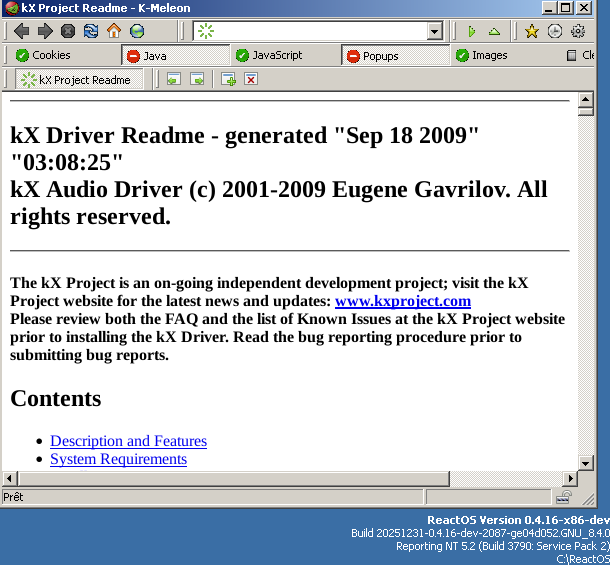Open the history clock icon

[555, 31]
